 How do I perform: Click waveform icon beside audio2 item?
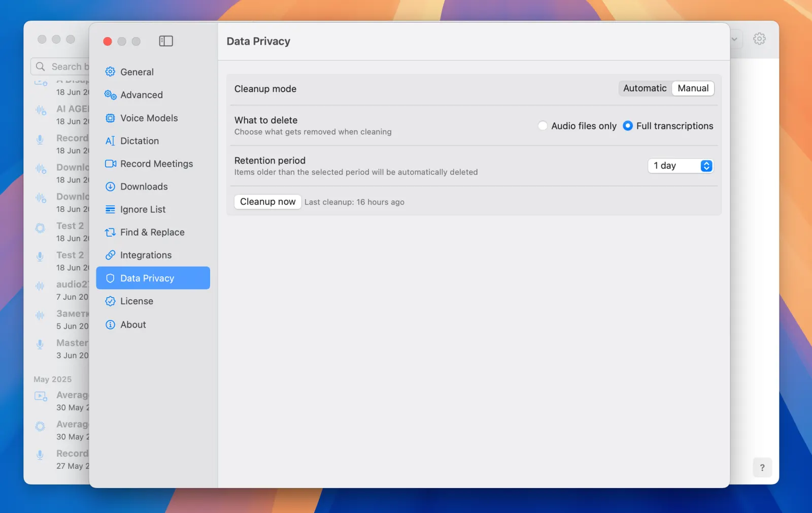[40, 286]
